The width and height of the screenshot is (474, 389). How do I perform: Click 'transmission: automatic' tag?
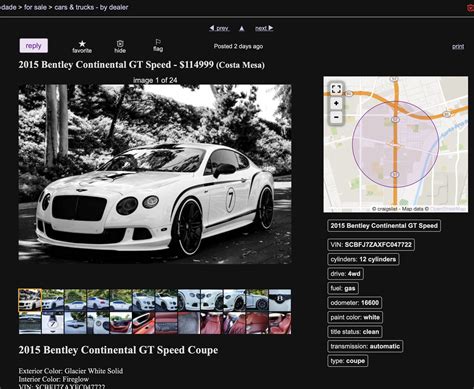point(365,346)
